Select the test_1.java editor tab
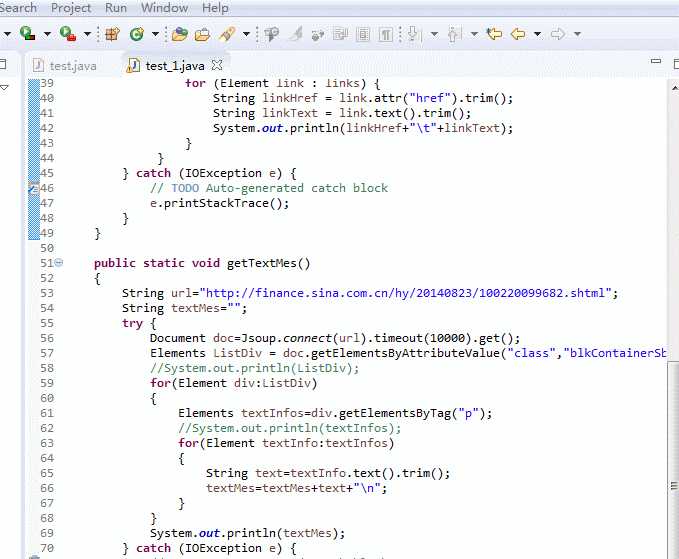This screenshot has height=559, width=679. tap(168, 66)
